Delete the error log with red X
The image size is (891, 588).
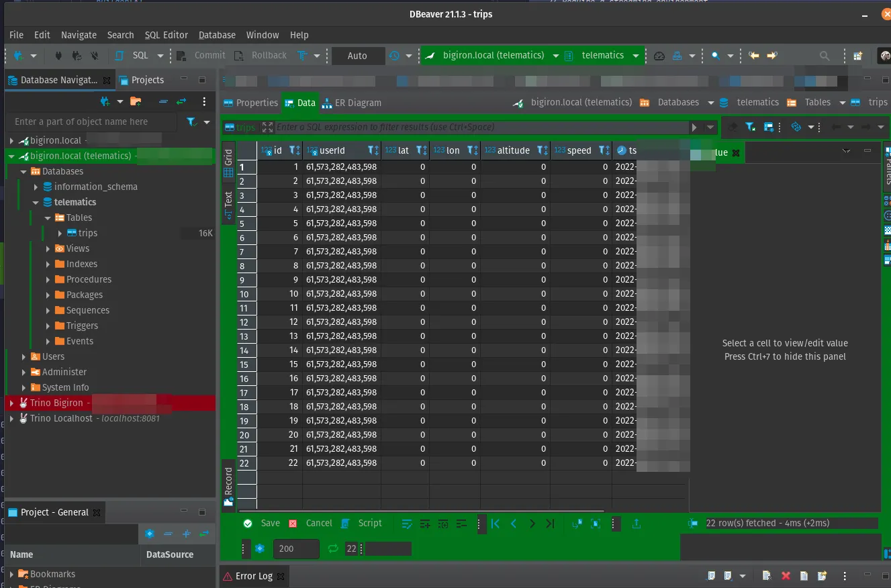(x=786, y=576)
